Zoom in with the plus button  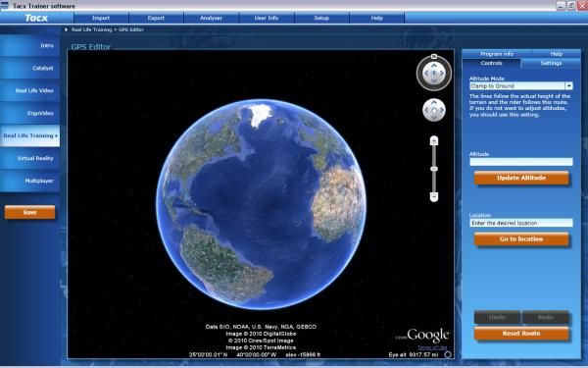coord(434,140)
